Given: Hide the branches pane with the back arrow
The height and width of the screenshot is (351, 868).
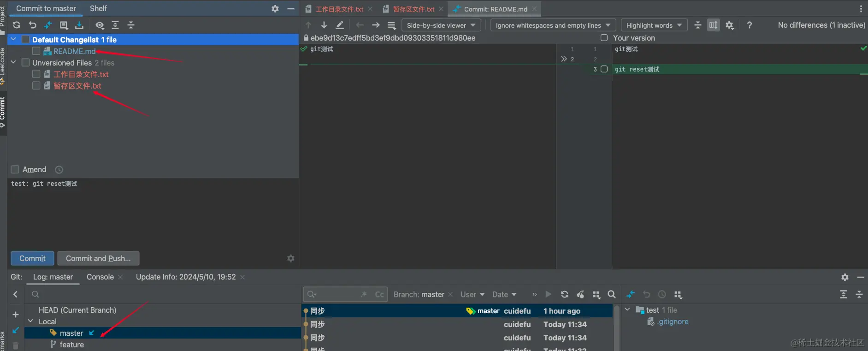Looking at the screenshot, I should pyautogui.click(x=15, y=294).
